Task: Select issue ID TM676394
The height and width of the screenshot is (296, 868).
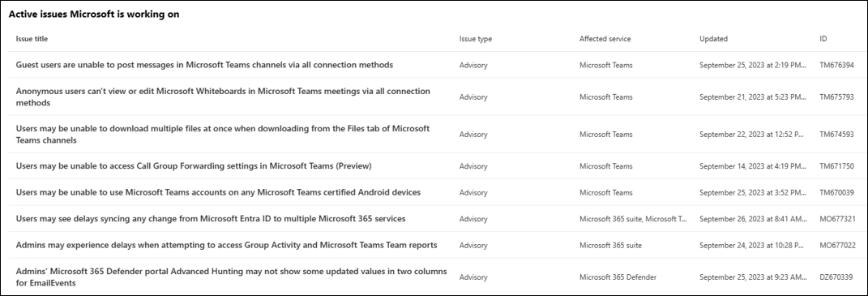Action: pyautogui.click(x=836, y=65)
